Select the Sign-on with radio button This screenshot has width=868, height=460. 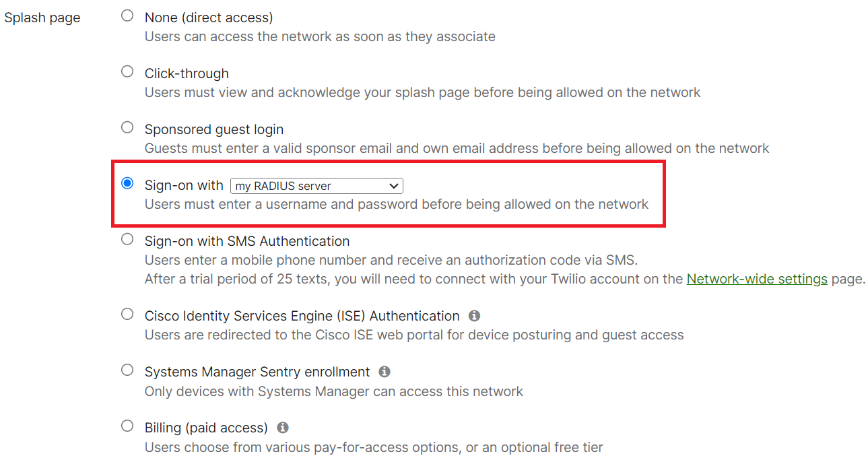coord(127,184)
